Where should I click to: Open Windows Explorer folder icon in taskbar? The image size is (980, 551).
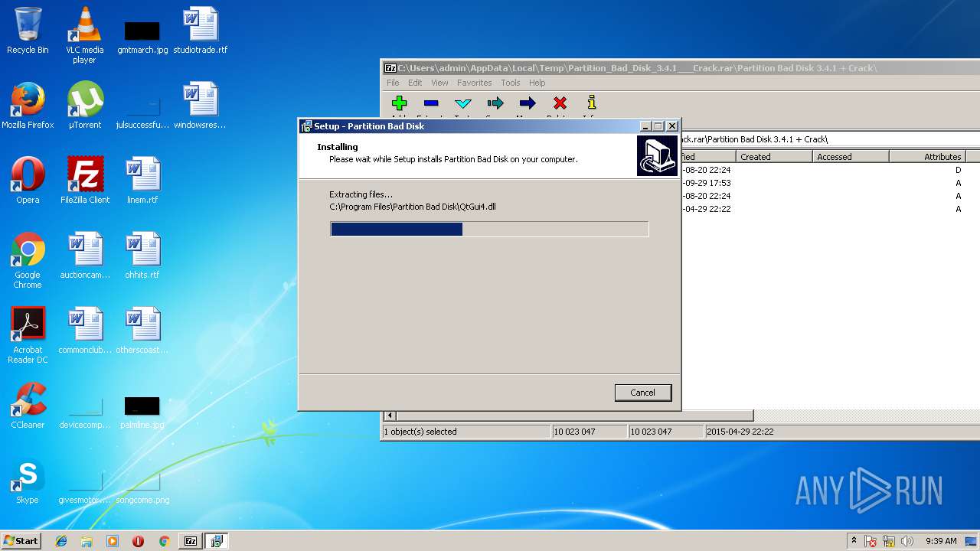pyautogui.click(x=87, y=541)
